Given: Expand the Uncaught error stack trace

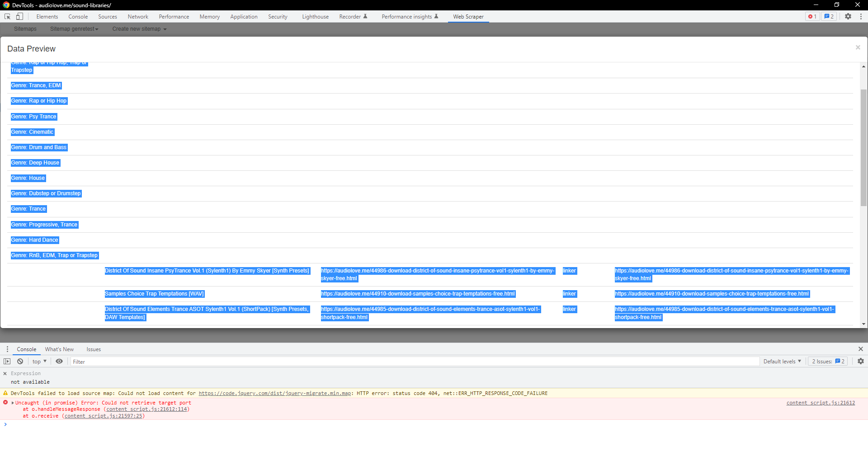Looking at the screenshot, I should pyautogui.click(x=13, y=403).
